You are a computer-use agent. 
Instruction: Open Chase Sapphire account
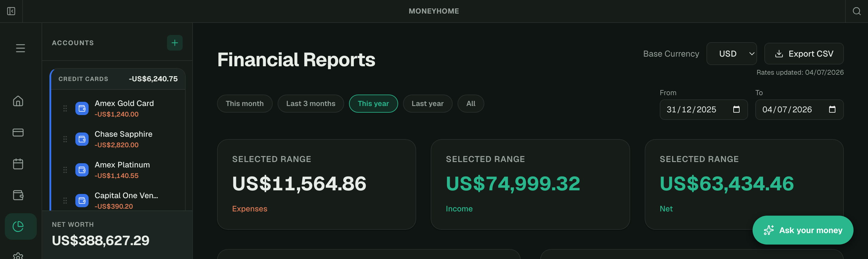click(x=118, y=139)
